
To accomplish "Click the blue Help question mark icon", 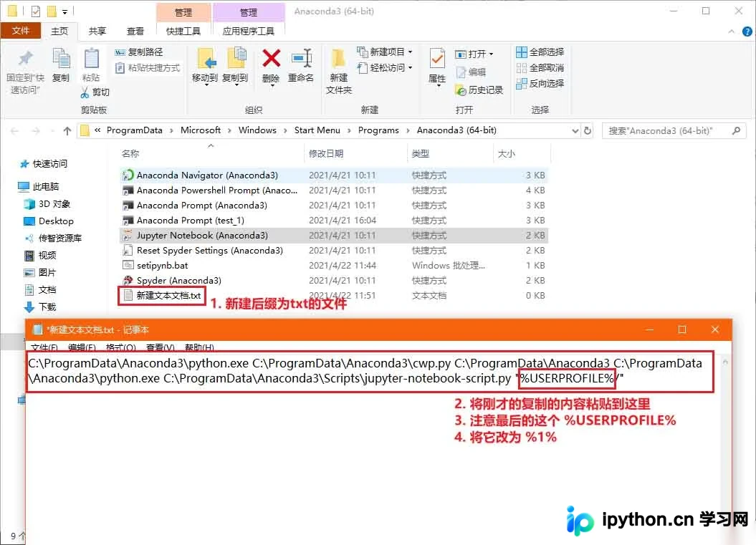I will tap(747, 32).
